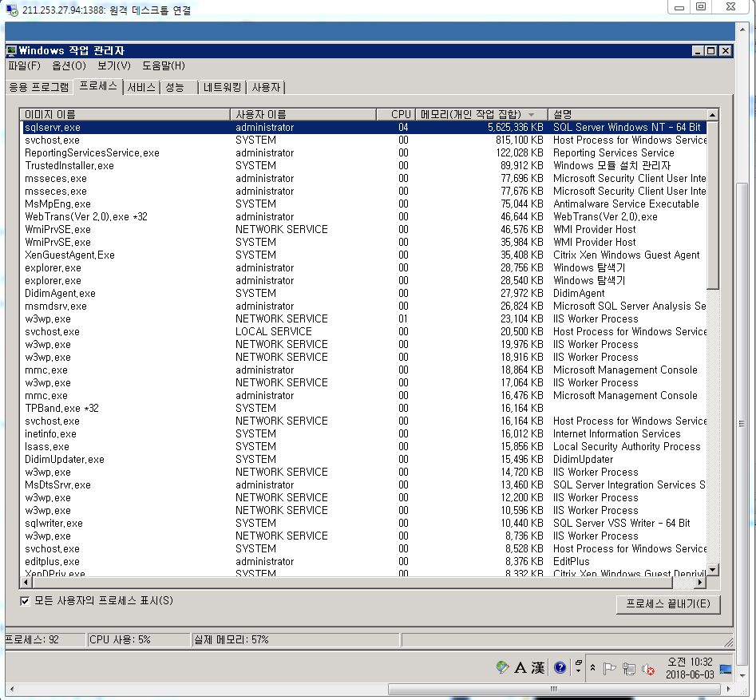Viewport: 756px width, 700px height.
Task: Show hidden tray icons arrow
Action: tap(592, 668)
